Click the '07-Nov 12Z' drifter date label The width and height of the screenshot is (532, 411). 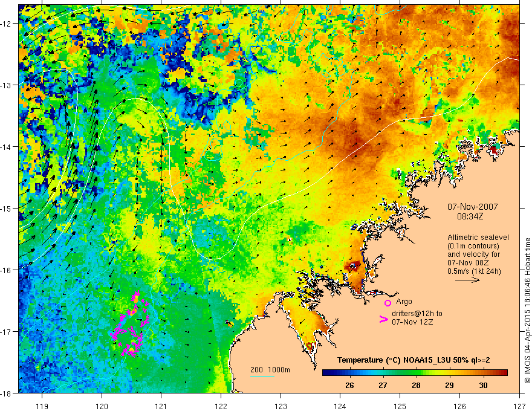pos(412,322)
